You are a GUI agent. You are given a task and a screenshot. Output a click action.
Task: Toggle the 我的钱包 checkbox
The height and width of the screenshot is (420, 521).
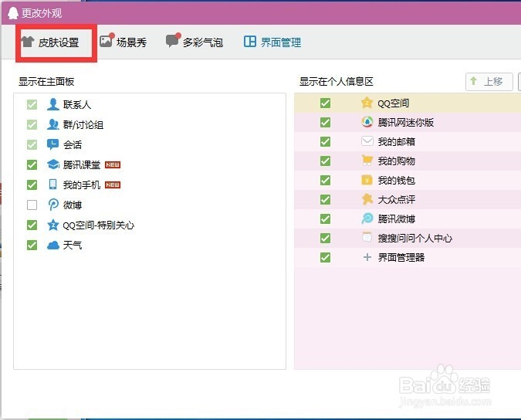[325, 180]
